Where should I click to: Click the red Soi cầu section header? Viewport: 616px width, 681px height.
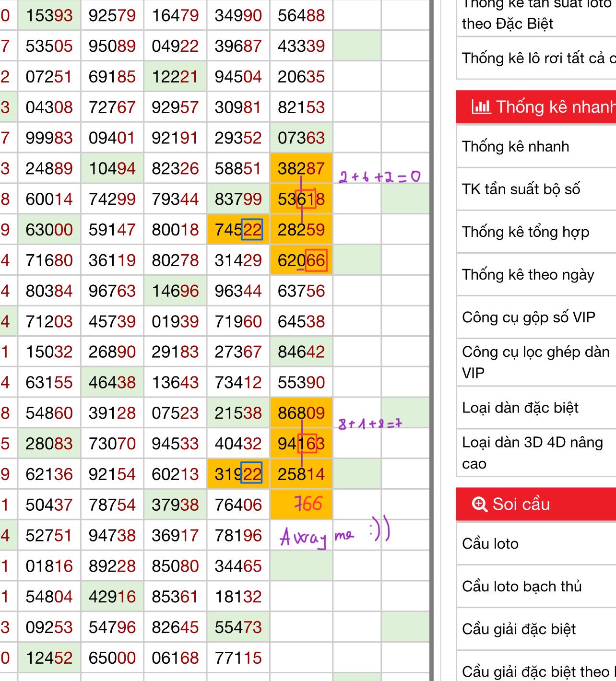pyautogui.click(x=536, y=504)
